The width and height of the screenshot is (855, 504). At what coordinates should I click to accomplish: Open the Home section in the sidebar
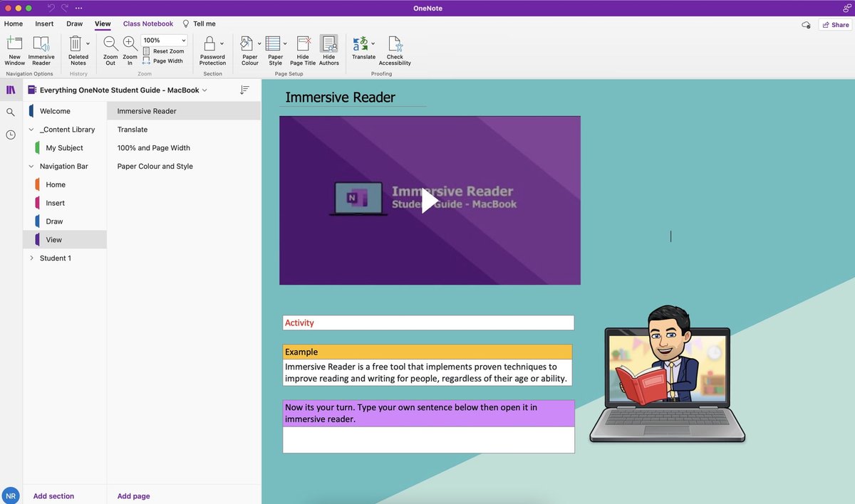point(65,184)
